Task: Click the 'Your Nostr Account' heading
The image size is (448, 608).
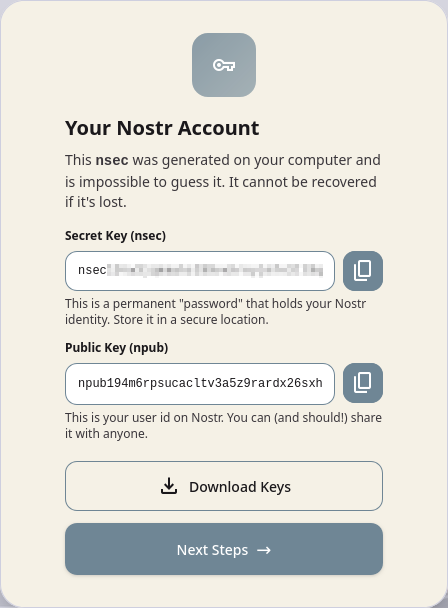Action: pyautogui.click(x=162, y=128)
